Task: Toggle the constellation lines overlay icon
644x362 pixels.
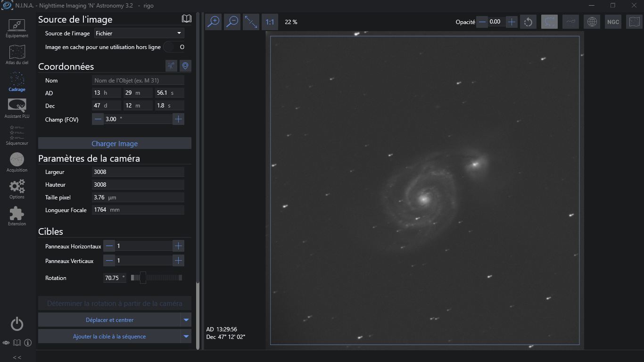Action: 571,22
